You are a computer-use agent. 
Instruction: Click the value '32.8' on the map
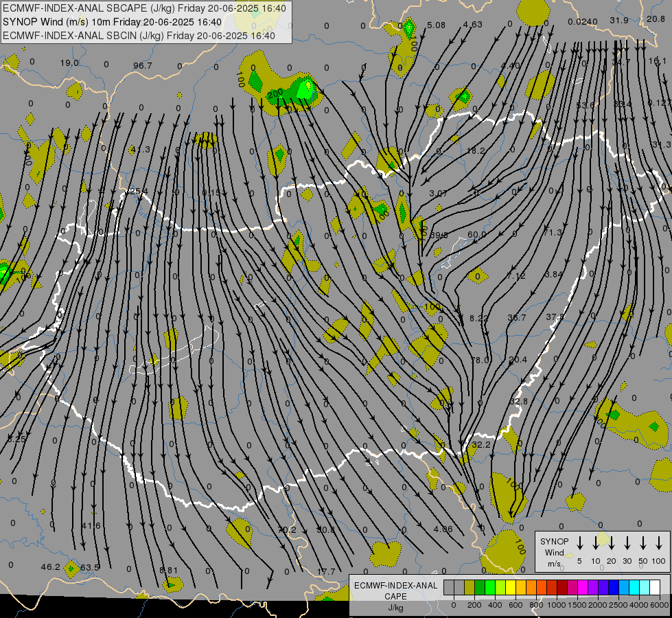519,402
